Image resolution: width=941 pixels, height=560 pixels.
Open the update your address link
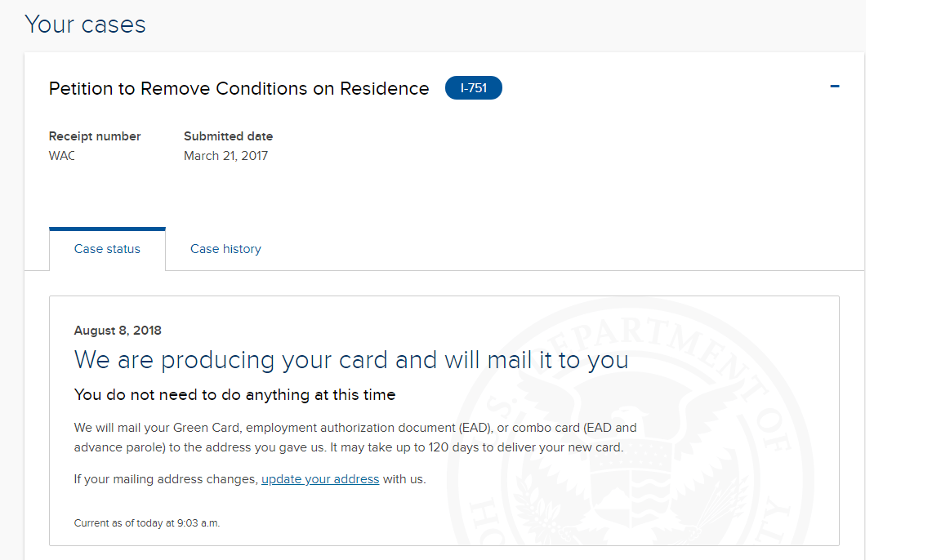(320, 479)
